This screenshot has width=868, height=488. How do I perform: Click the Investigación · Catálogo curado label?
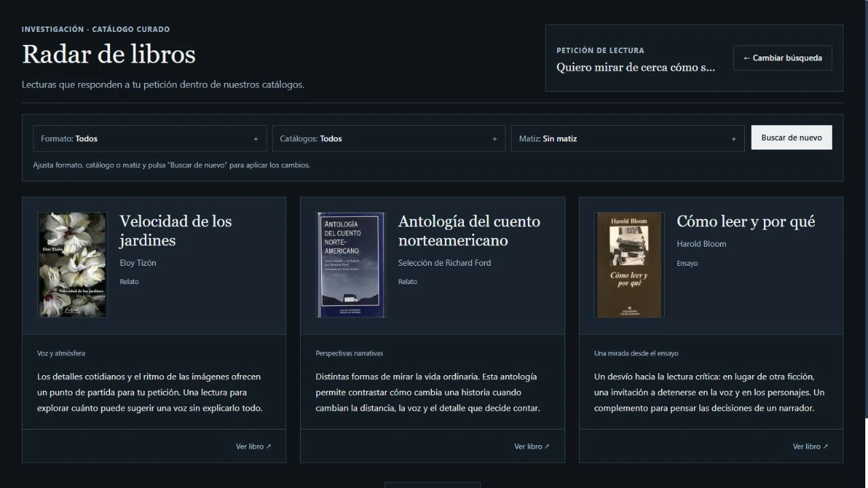point(96,29)
